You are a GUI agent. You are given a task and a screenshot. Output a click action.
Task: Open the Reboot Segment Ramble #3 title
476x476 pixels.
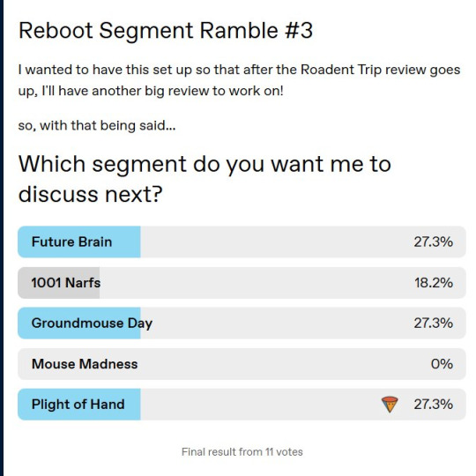pyautogui.click(x=166, y=30)
